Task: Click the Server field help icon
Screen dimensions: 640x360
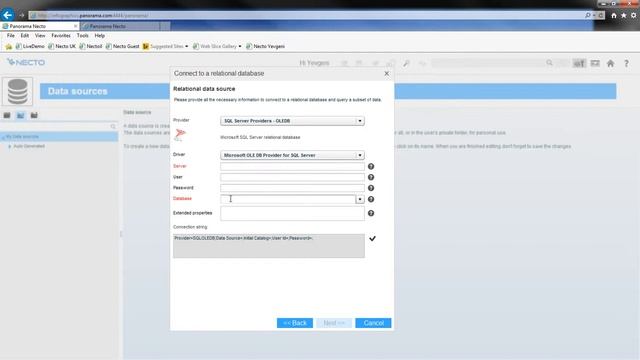Action: point(371,166)
